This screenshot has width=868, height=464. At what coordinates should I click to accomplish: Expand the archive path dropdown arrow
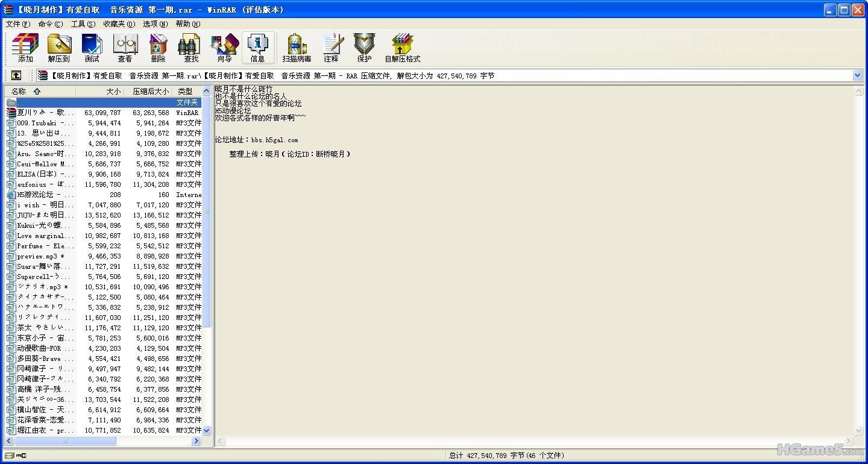tap(857, 75)
